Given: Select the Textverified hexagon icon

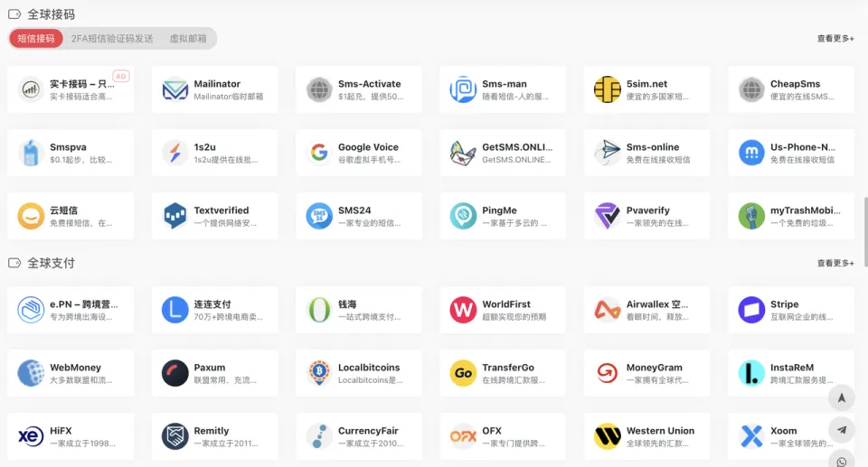Looking at the screenshot, I should click(175, 216).
